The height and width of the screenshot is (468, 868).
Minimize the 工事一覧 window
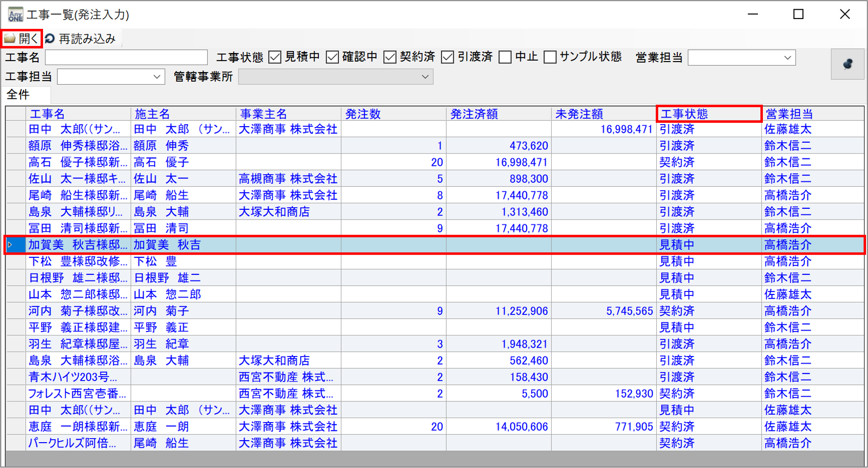tap(753, 15)
